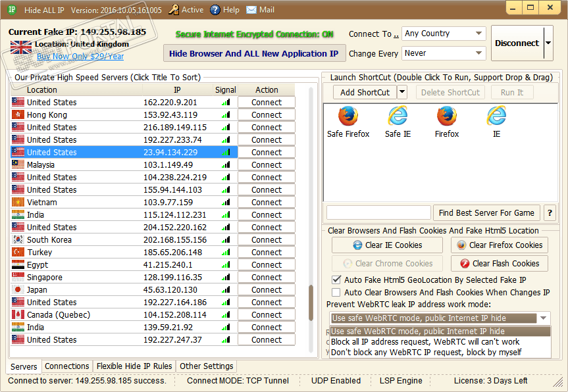Click the Egypt flag icon

tap(18, 264)
